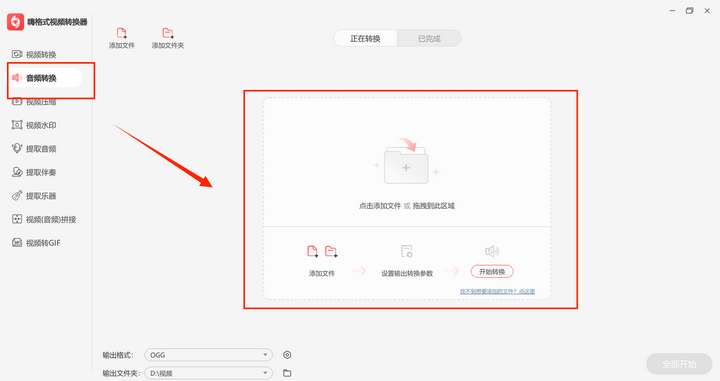The image size is (720, 381).
Task: Open the 输出格式 OGG dropdown
Action: [x=208, y=355]
